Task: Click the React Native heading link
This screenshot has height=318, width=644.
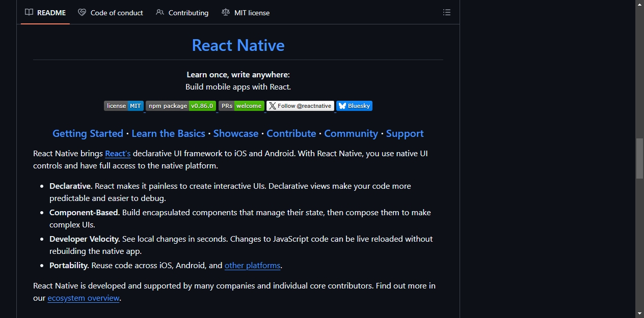Action: point(238,45)
